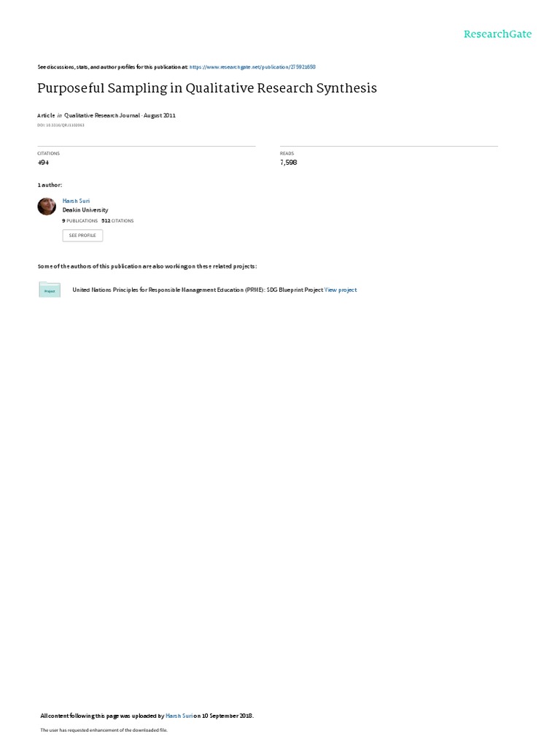Screen dimensions: 560x747
Task: Click the green Project folder icon
Action: point(50,290)
